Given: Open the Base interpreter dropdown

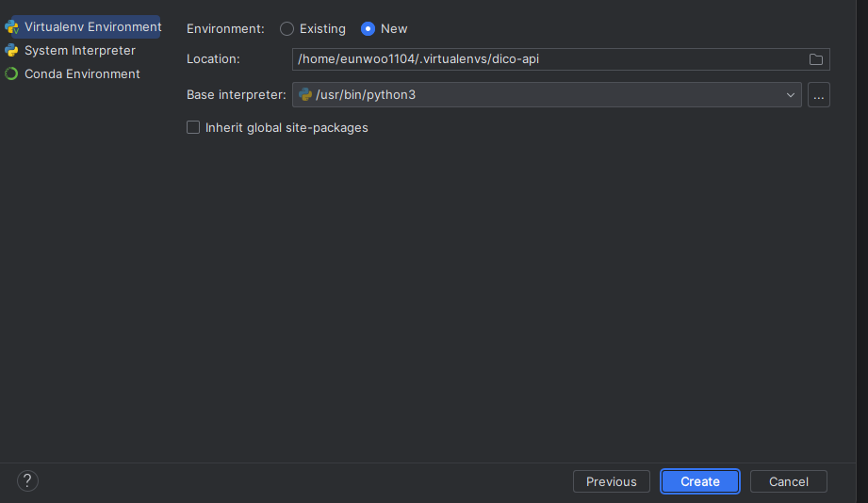Looking at the screenshot, I should [x=547, y=94].
